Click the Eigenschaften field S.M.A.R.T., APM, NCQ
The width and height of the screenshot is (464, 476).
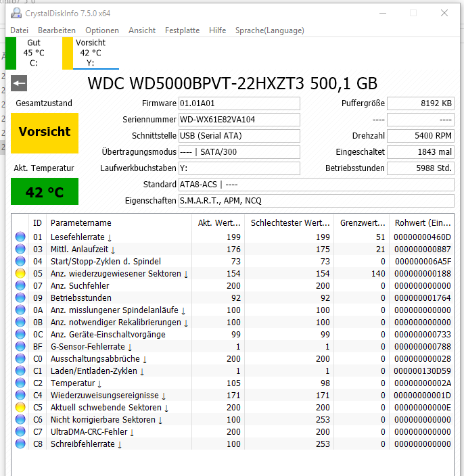pos(317,201)
